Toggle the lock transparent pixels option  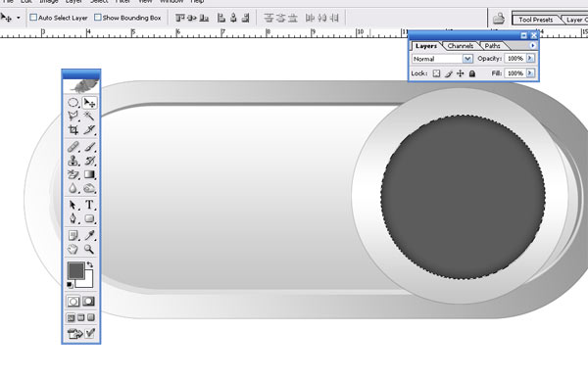pos(436,73)
